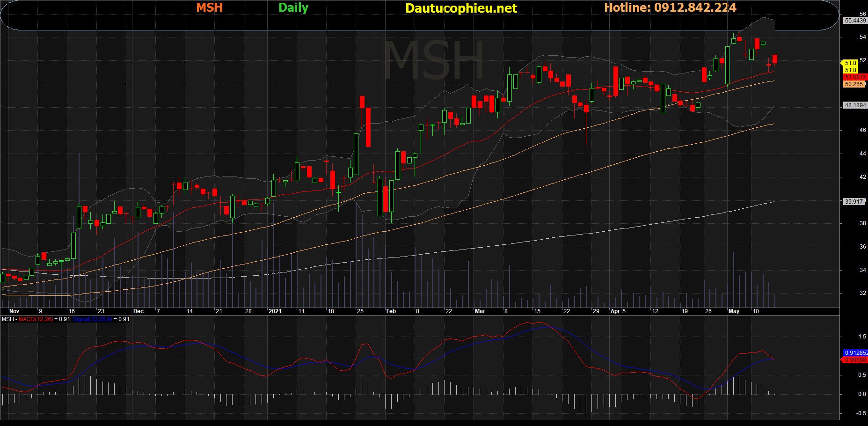
Task: Click the 32 price axis value
Action: click(x=863, y=293)
